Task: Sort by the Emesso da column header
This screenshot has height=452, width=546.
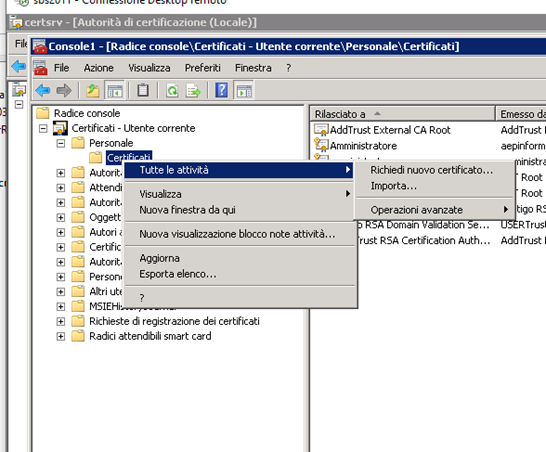Action: pos(521,114)
